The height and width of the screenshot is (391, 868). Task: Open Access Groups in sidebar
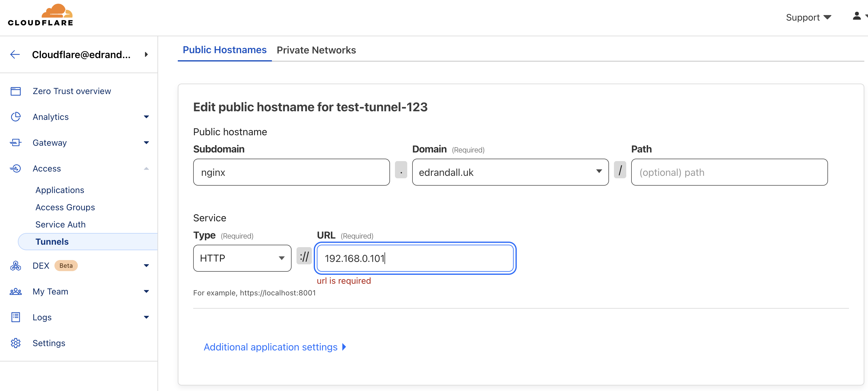coord(65,207)
